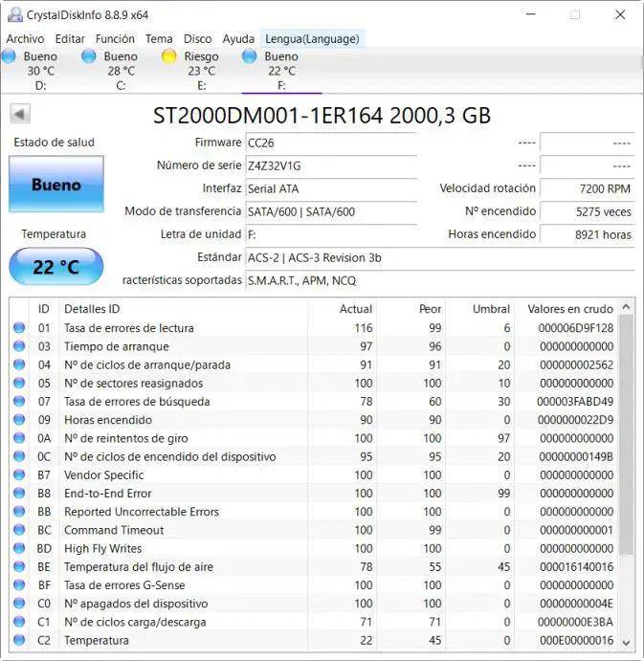Click status icon for Nº de ciclos de arranque/parada

tap(19, 364)
